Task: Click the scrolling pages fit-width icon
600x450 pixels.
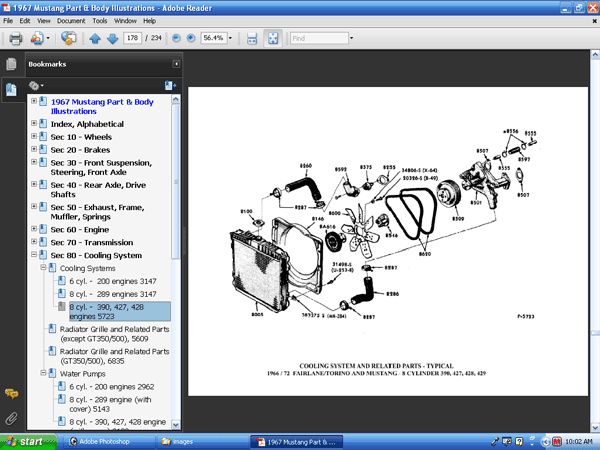Action: [252, 38]
